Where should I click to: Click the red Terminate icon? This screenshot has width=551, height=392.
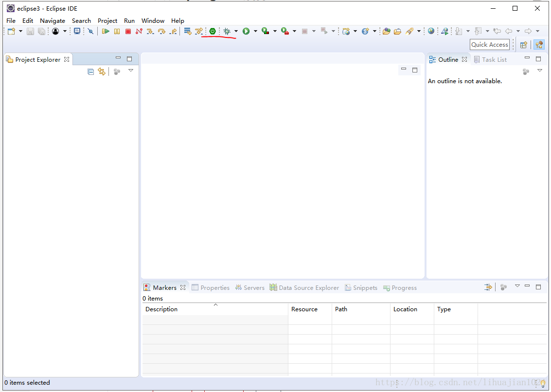128,31
